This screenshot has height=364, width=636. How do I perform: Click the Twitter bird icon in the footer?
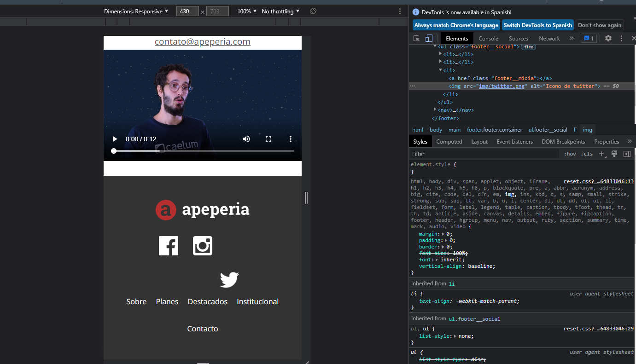coord(229,280)
